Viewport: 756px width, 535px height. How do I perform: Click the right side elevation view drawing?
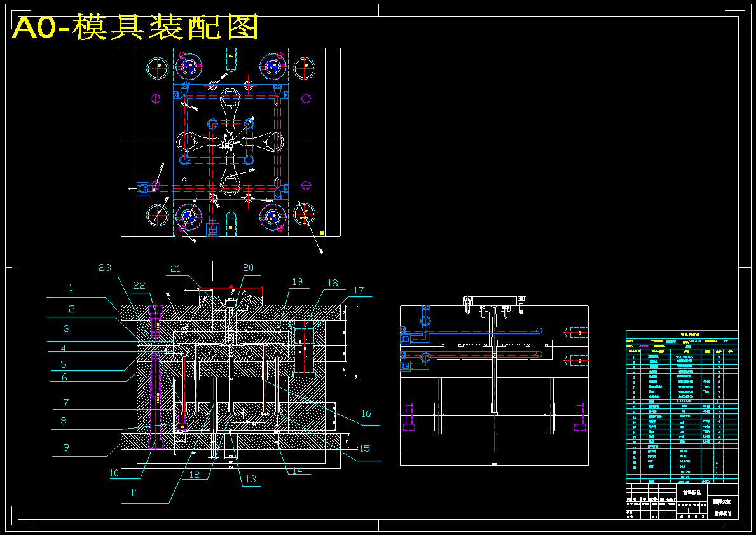click(x=494, y=380)
